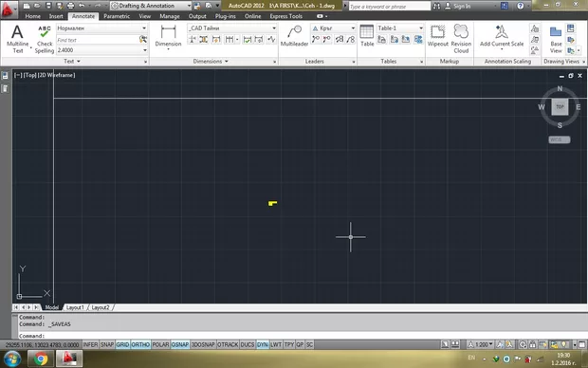Activate the Revision Cloud tool
This screenshot has width=588, height=368.
[461, 39]
